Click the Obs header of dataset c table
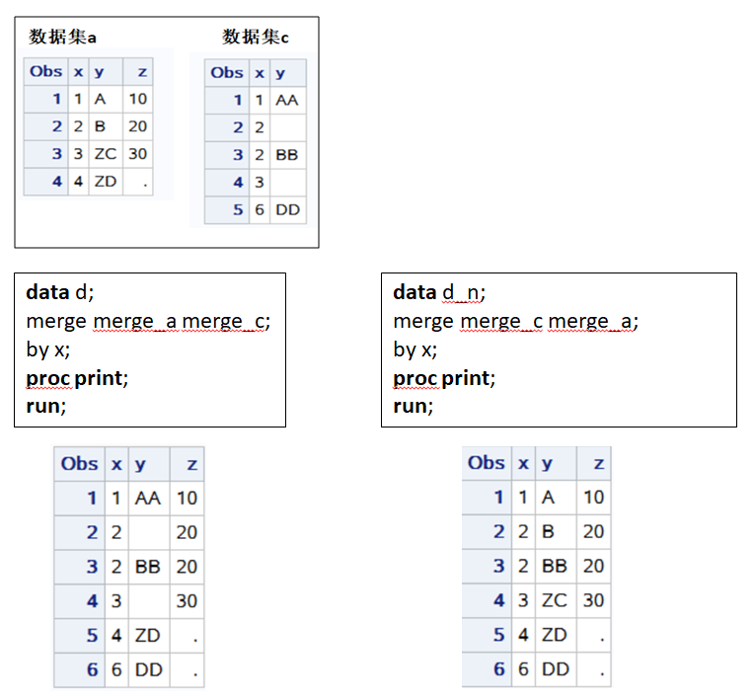Viewport: 755px width, 700px height. 226,72
